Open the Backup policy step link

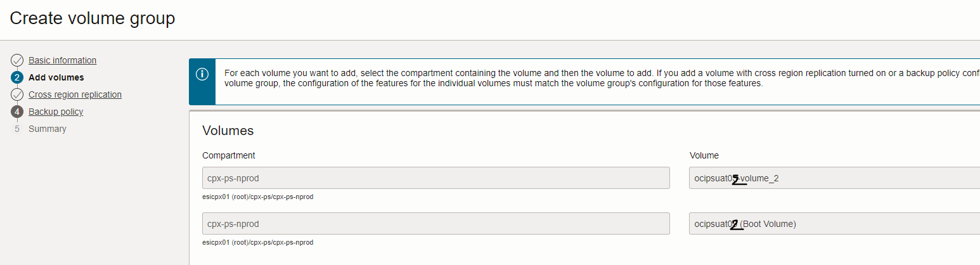56,112
